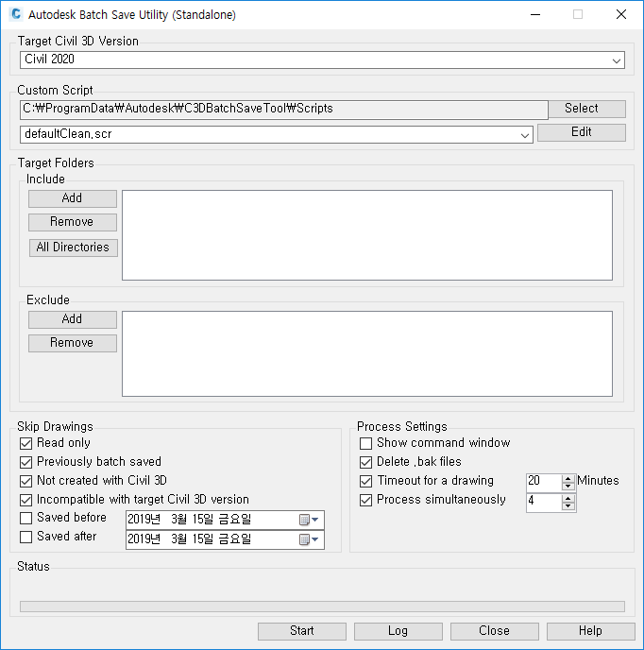Enable Show command window

[365, 443]
